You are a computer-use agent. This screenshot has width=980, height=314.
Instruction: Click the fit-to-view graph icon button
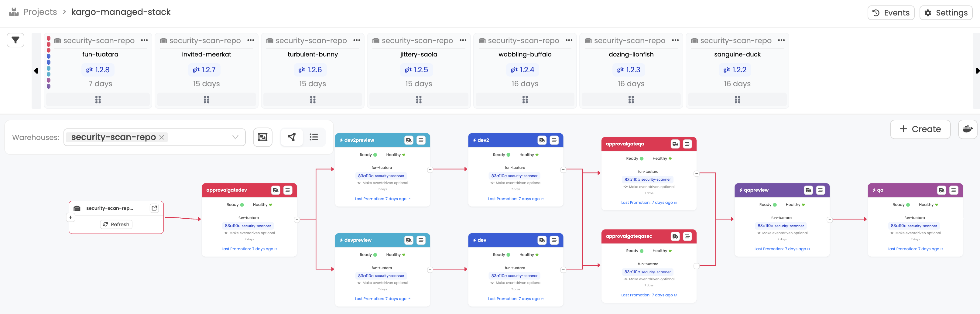coord(262,137)
